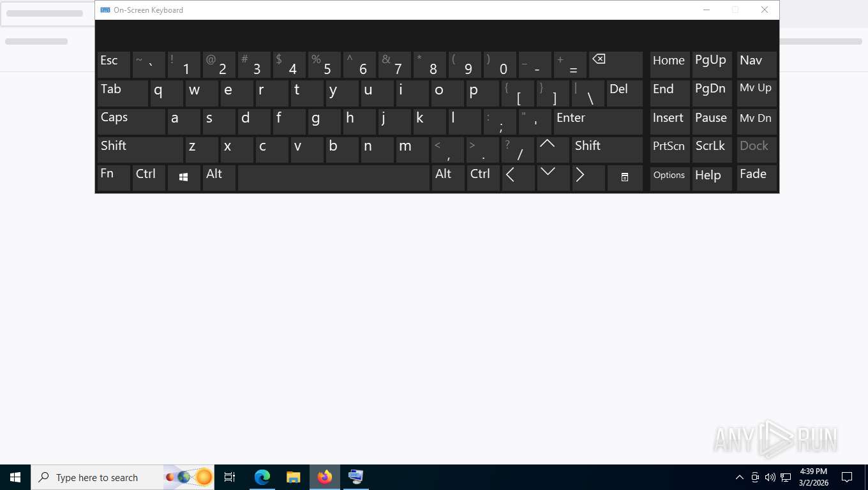Click the z letter key
The image size is (868, 490).
coord(202,149)
